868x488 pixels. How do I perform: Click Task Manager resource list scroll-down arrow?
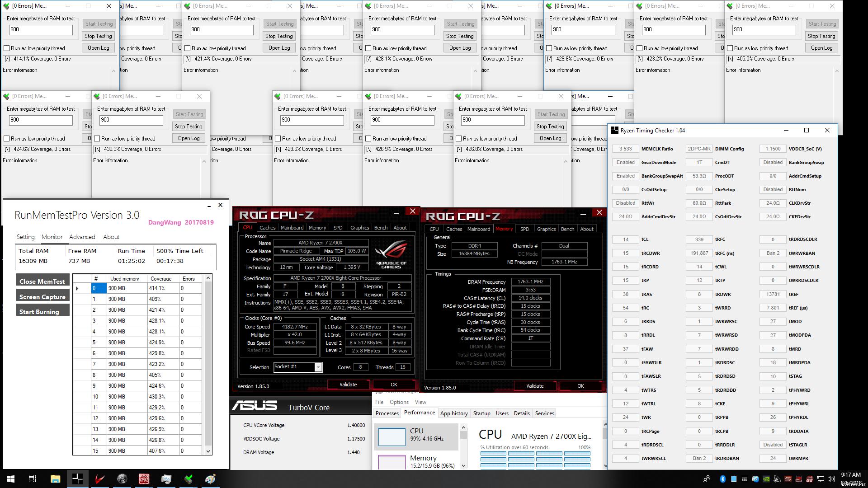coord(463,465)
